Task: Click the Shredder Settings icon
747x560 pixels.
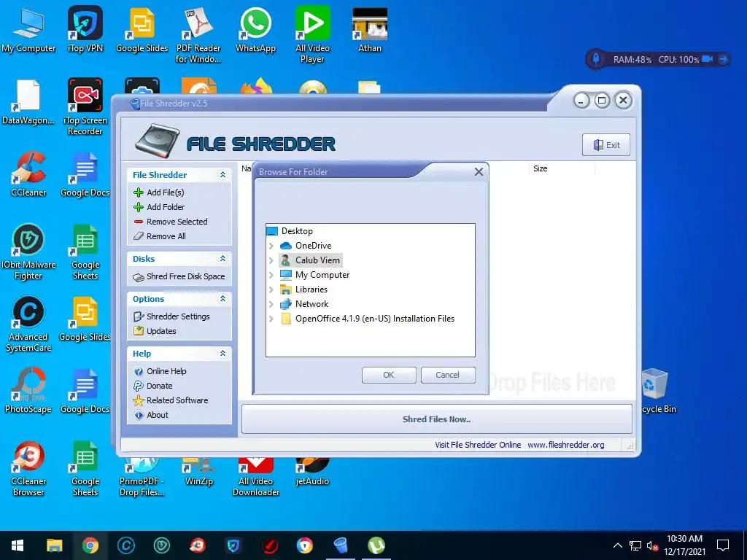Action: 139,316
